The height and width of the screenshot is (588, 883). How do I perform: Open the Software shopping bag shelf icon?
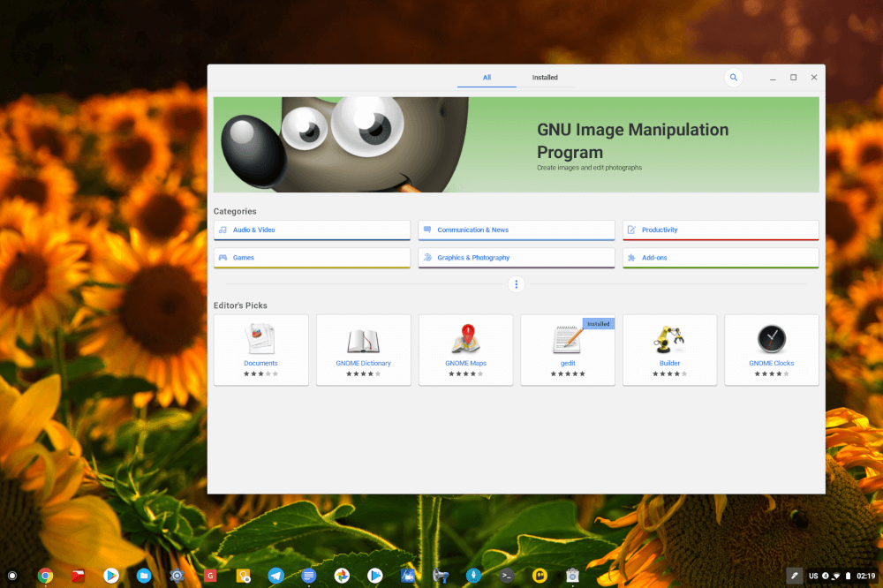pos(572,576)
